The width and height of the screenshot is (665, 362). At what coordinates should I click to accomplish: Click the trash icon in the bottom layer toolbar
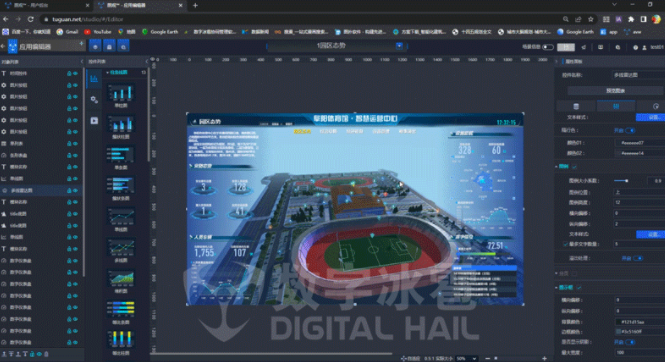(46, 354)
